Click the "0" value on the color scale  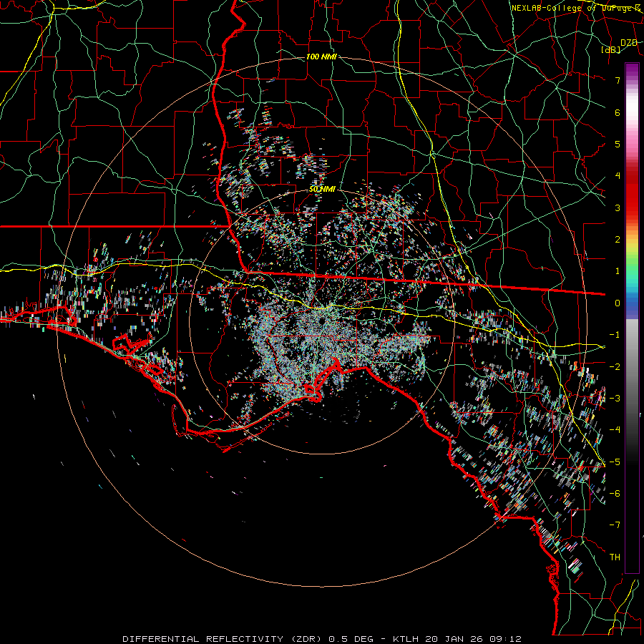click(x=618, y=303)
